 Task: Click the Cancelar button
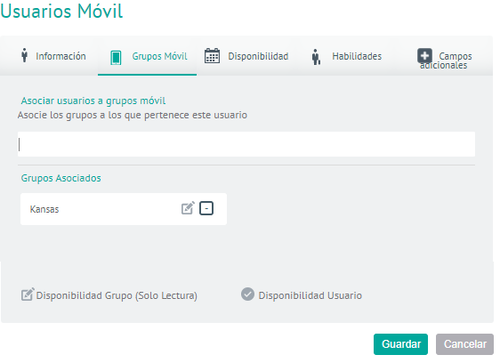coord(465,344)
